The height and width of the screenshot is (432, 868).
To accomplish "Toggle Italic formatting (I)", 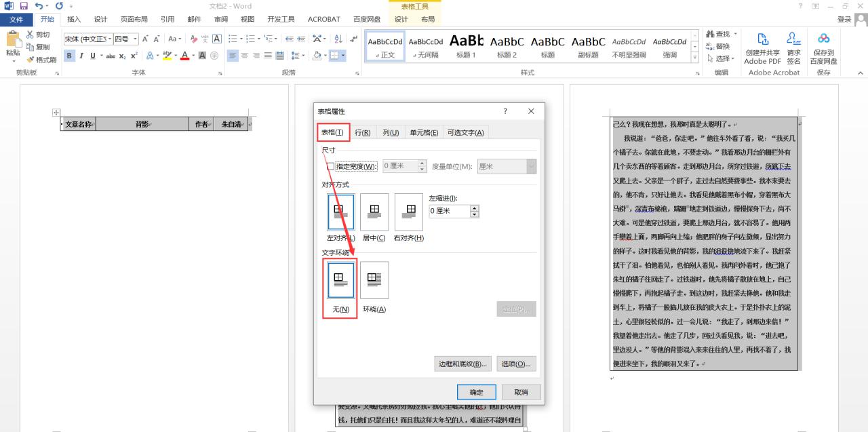I will click(81, 56).
